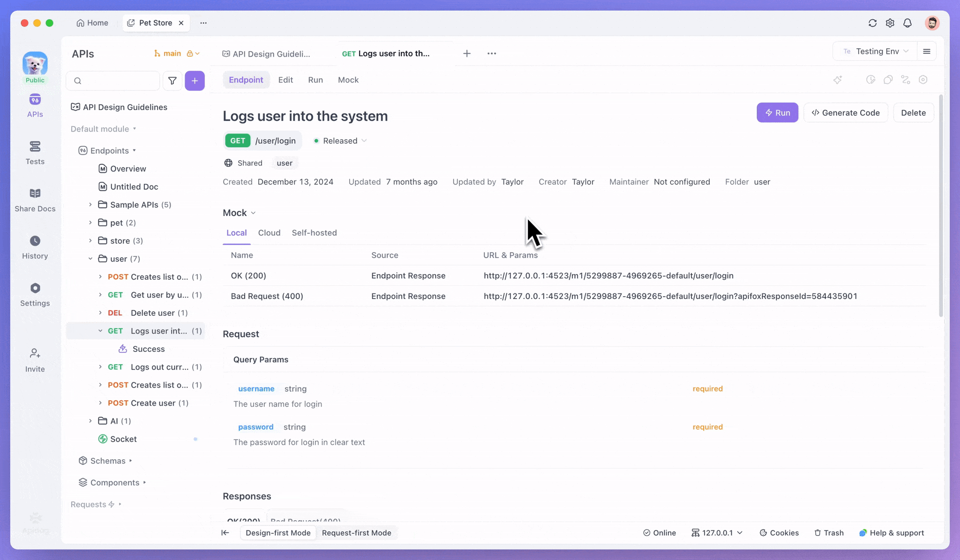Open the notifications bell
Image resolution: width=960 pixels, height=560 pixels.
click(x=907, y=23)
